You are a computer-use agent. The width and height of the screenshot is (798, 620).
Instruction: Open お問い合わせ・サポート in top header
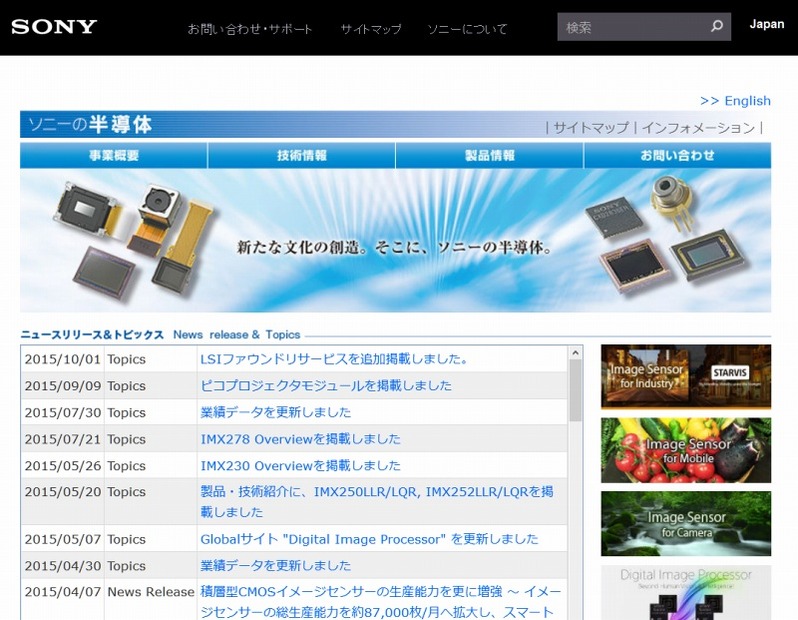(250, 29)
